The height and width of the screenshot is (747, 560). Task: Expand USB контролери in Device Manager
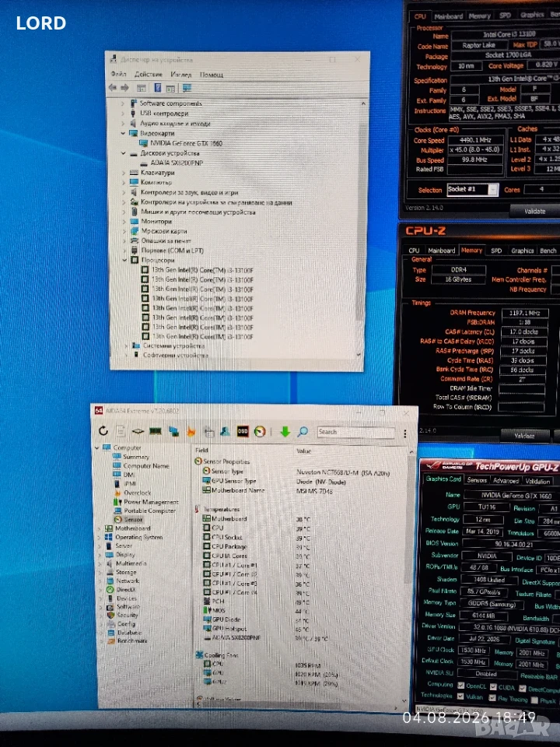click(x=122, y=114)
